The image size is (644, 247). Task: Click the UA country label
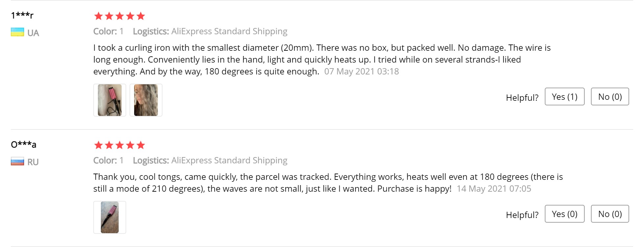pos(33,33)
